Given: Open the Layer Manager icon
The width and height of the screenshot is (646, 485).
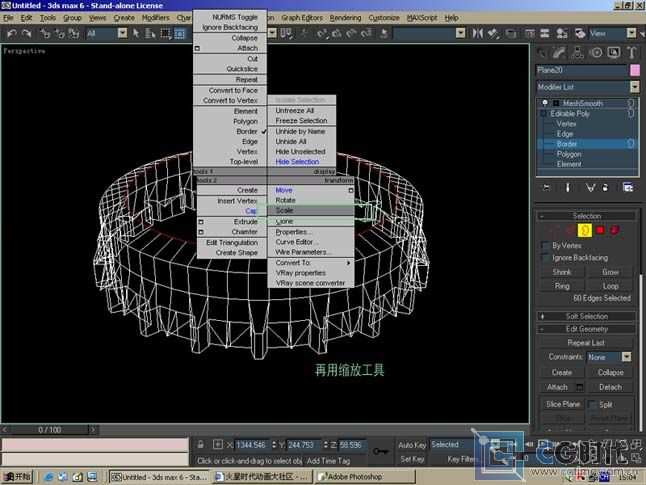Looking at the screenshot, I should point(511,33).
